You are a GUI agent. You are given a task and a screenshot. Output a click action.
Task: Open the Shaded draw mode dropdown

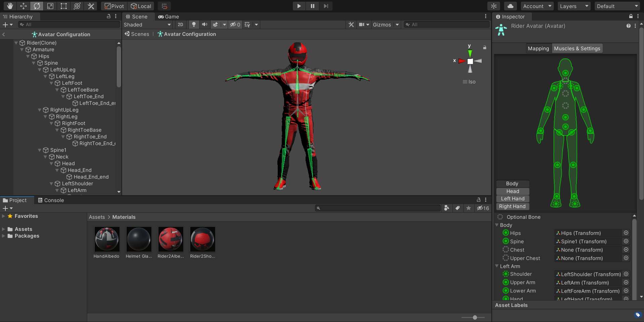point(148,24)
